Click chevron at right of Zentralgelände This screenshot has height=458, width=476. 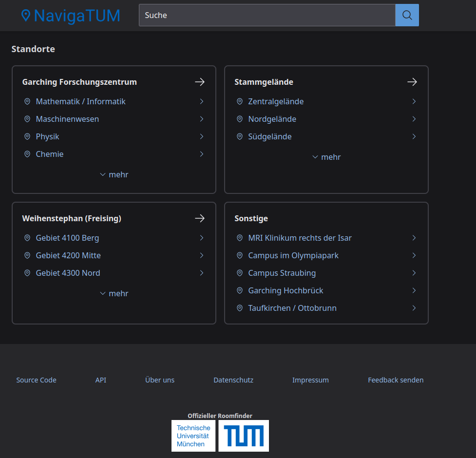pyautogui.click(x=414, y=101)
